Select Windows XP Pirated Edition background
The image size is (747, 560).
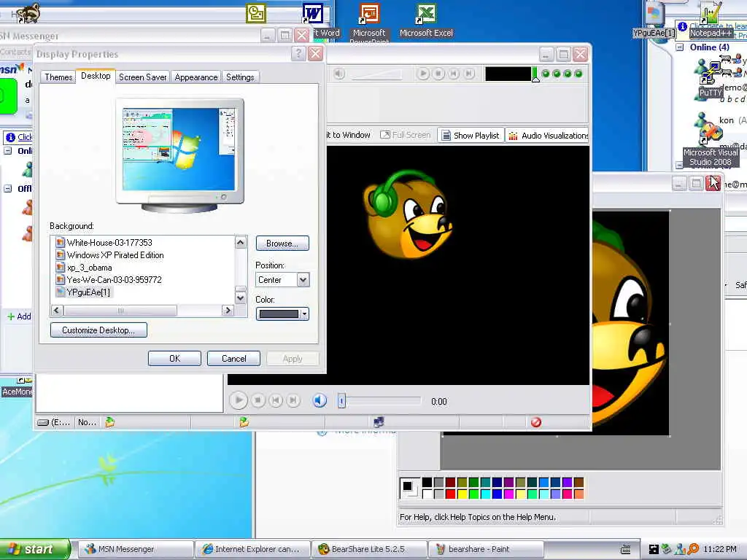pyautogui.click(x=115, y=254)
